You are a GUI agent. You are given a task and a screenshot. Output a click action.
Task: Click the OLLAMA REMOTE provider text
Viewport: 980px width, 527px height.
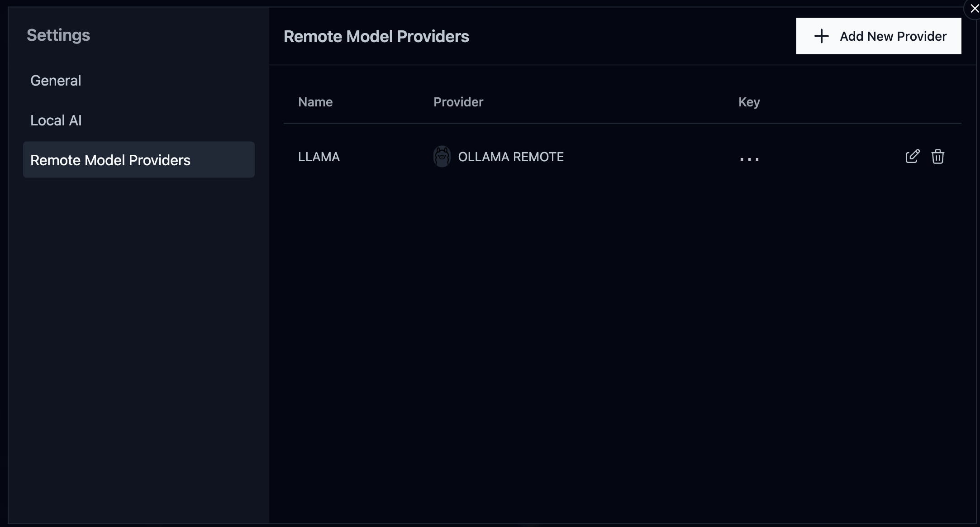[510, 157]
